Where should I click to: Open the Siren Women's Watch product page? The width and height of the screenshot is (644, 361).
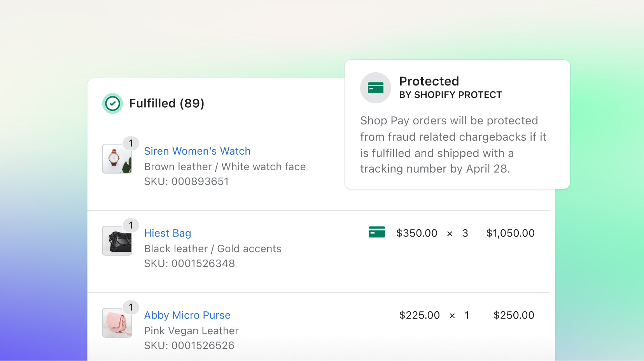pos(197,151)
